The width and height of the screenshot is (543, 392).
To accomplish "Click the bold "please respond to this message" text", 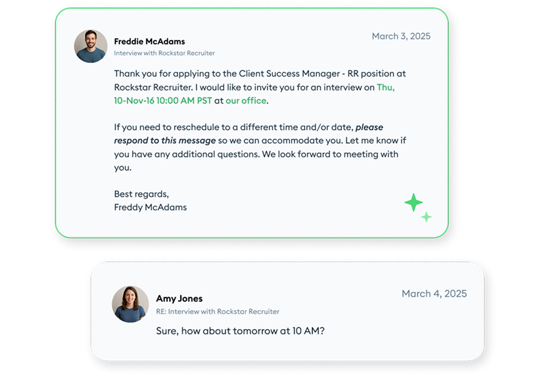I will click(163, 141).
